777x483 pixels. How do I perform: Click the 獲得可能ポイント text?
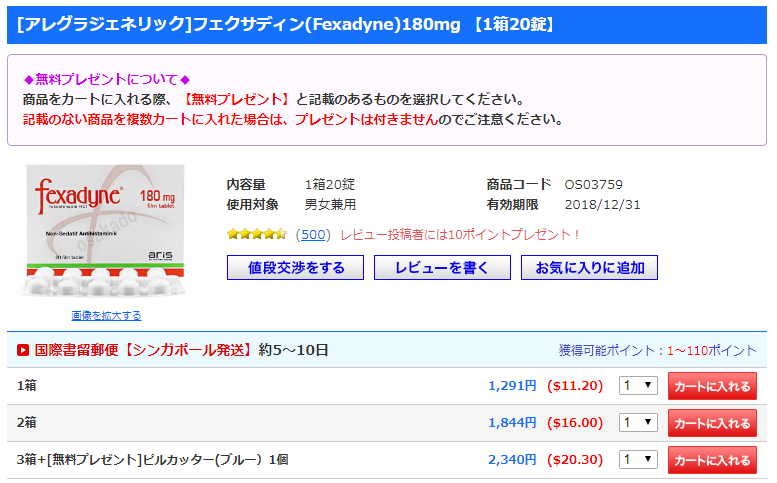(658, 350)
